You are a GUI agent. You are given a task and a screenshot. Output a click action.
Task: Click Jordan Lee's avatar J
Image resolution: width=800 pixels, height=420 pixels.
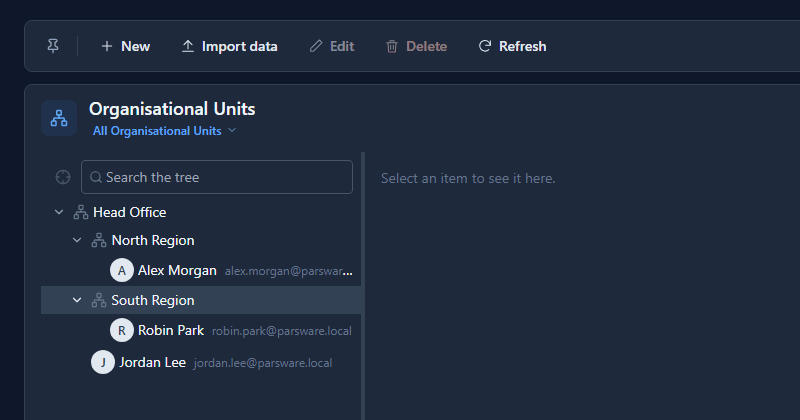click(x=103, y=362)
